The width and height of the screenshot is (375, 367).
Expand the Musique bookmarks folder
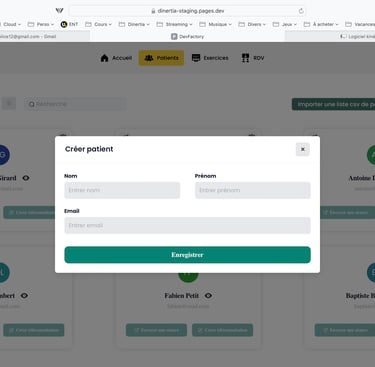coord(215,24)
